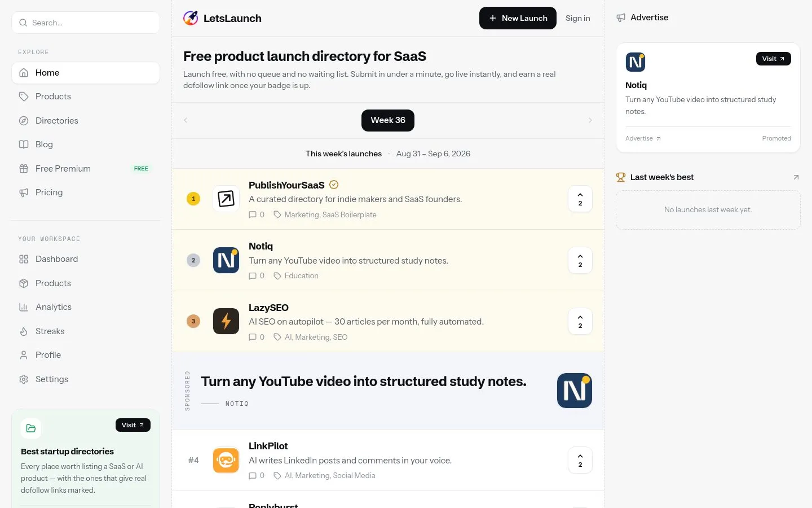Go to Home in the sidebar

86,73
